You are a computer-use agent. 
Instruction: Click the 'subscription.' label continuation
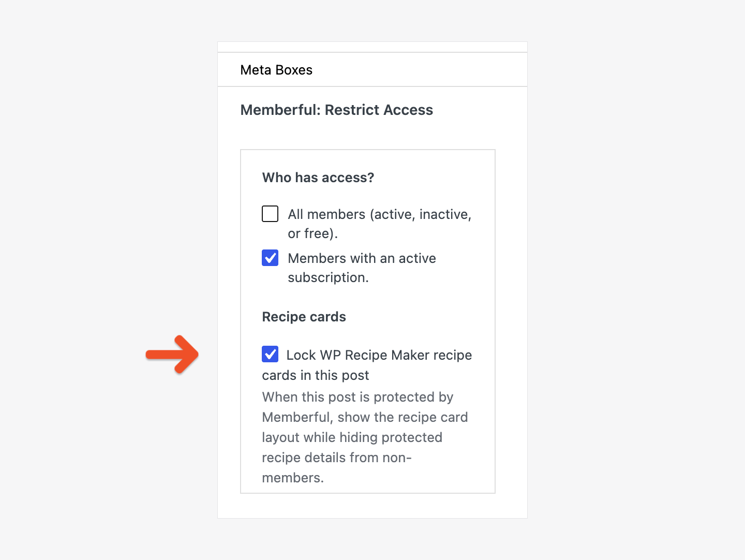(x=329, y=278)
